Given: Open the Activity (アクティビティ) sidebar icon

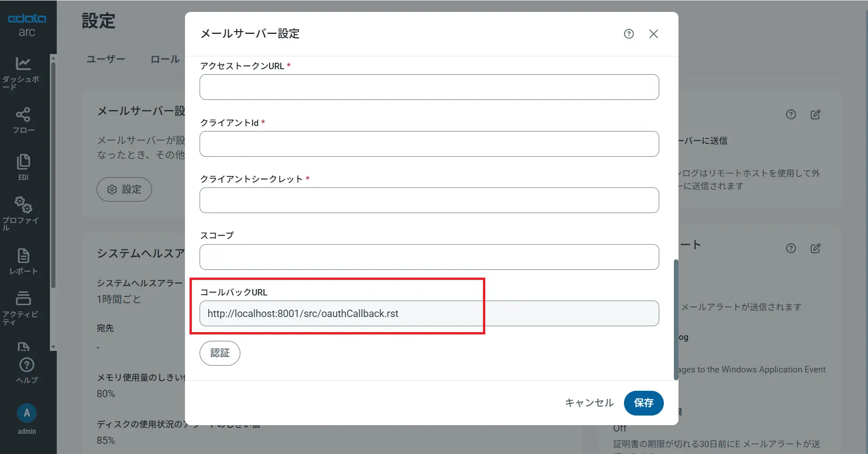Looking at the screenshot, I should point(23,299).
